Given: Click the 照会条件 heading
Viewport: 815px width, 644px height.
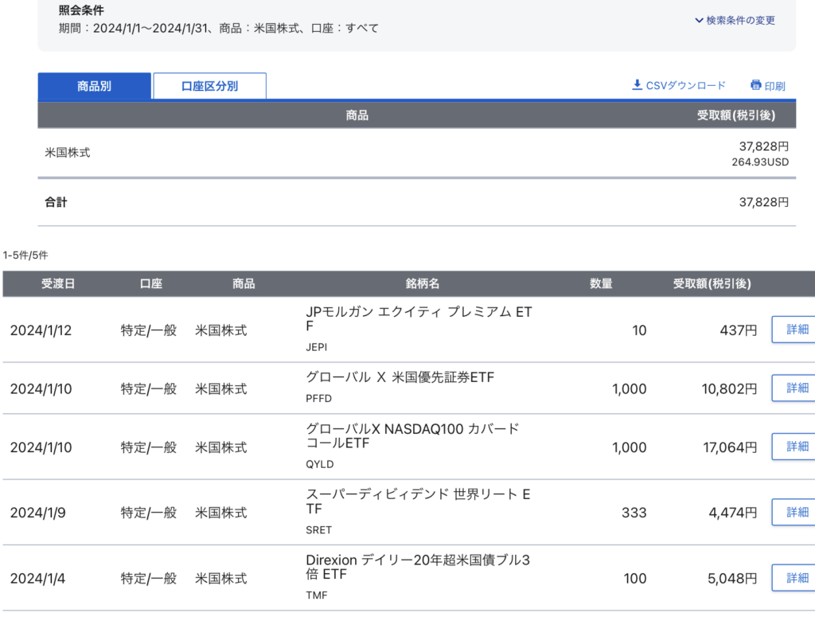Looking at the screenshot, I should (81, 10).
